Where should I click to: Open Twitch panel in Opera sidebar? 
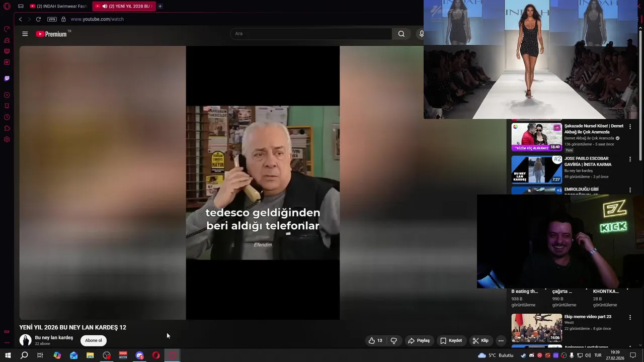[7, 78]
